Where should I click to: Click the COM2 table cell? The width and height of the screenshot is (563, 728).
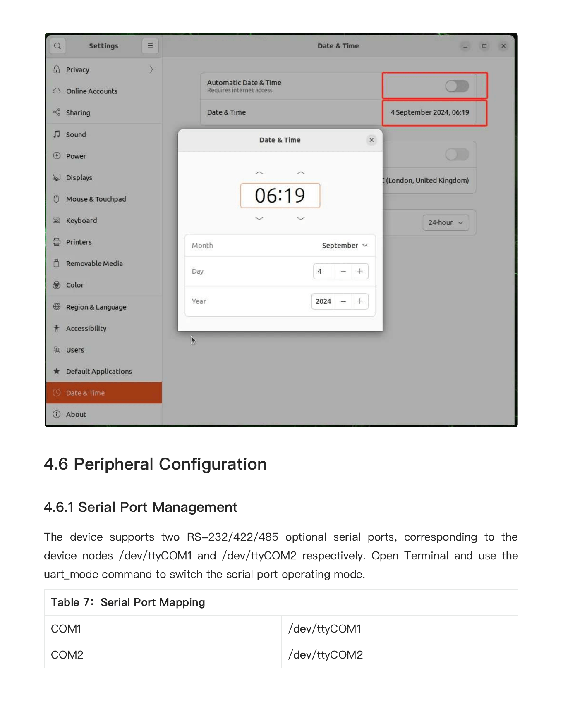(x=163, y=655)
